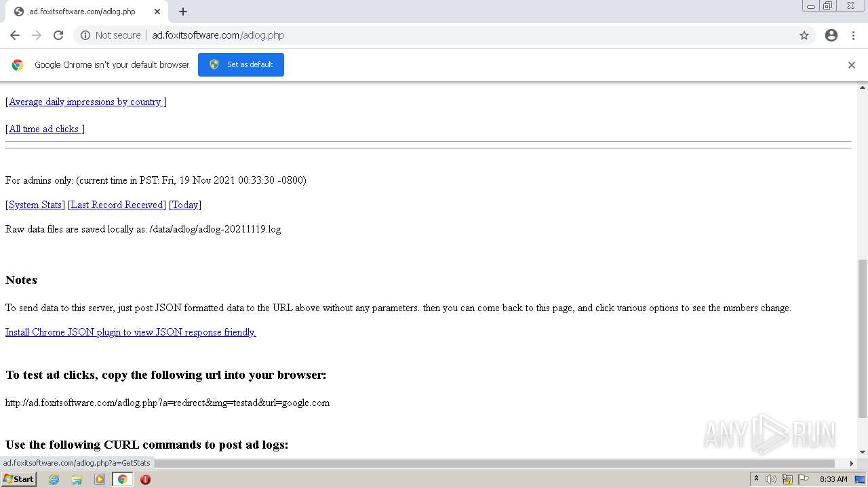Screen dimensions: 868x488
Task: Open the red stop-sign taskbar app
Action: (145, 479)
